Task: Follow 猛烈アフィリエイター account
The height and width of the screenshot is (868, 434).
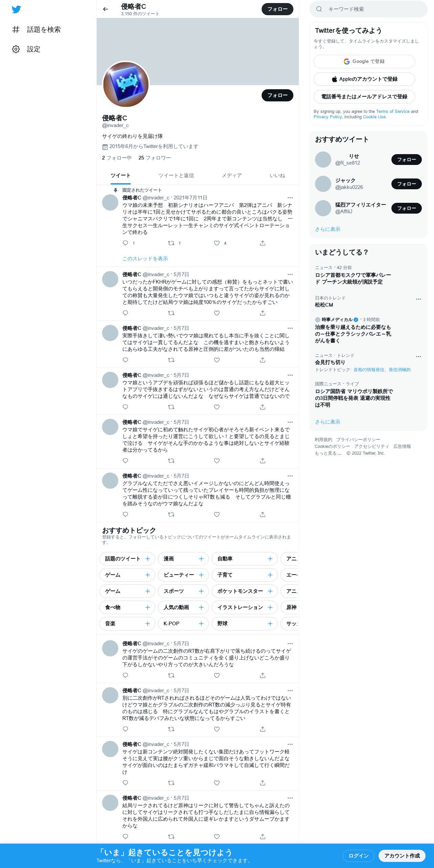Action: 406,208
